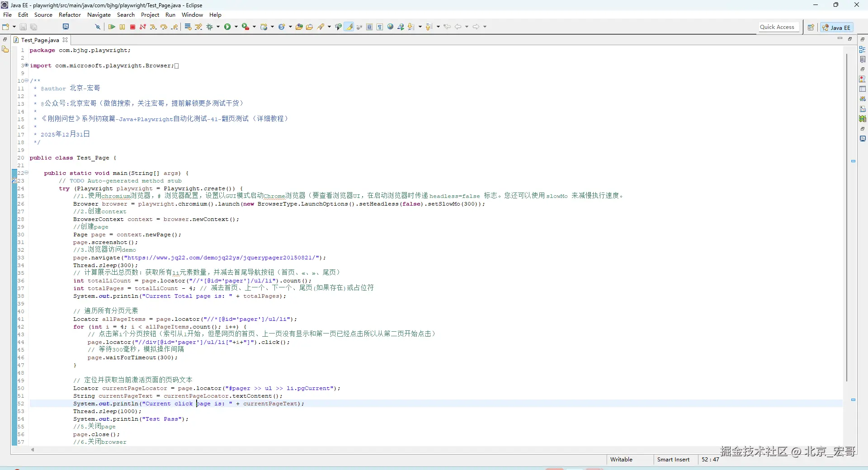Screen dimensions: 868x470
Task: Open the New wizard dropdown arrow
Action: 14,27
